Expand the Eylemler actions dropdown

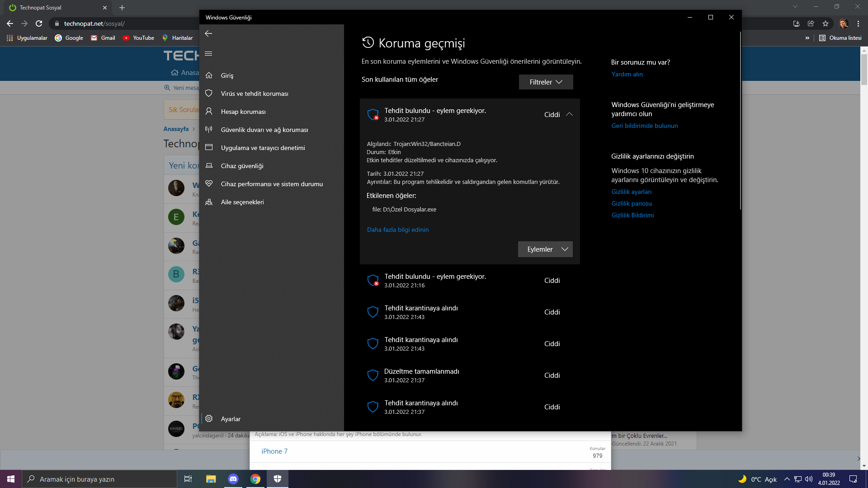(545, 249)
